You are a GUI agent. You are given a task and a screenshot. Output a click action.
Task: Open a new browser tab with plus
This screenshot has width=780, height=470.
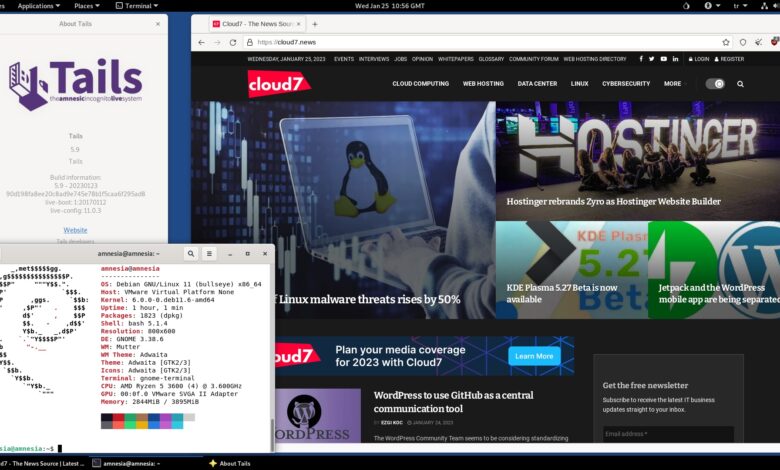pos(314,24)
